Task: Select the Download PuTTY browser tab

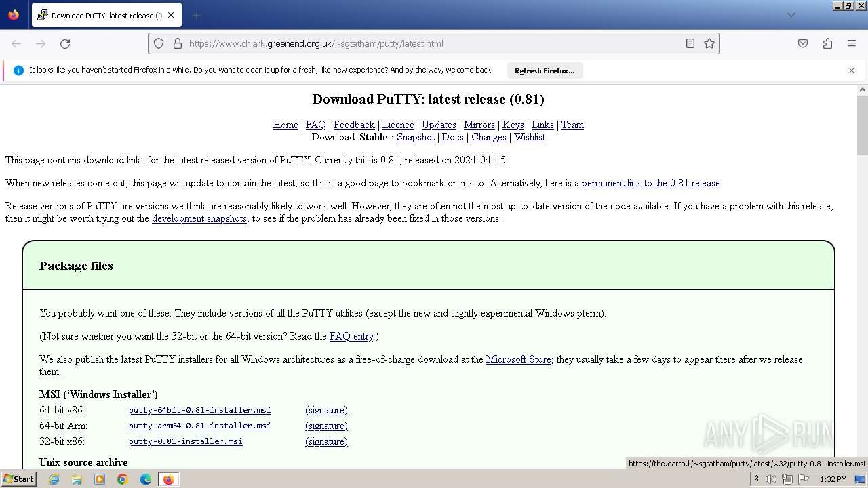Action: 106,15
